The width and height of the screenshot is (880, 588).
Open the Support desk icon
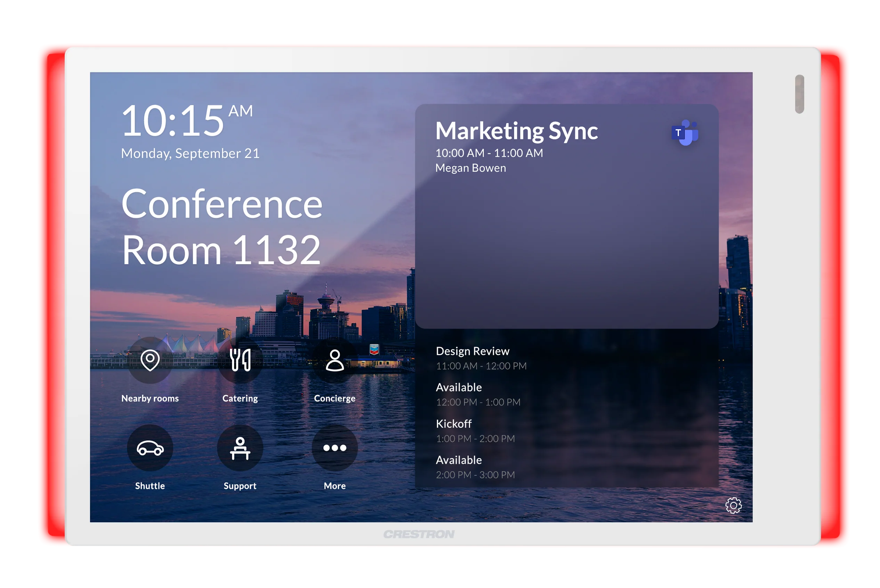click(x=240, y=448)
